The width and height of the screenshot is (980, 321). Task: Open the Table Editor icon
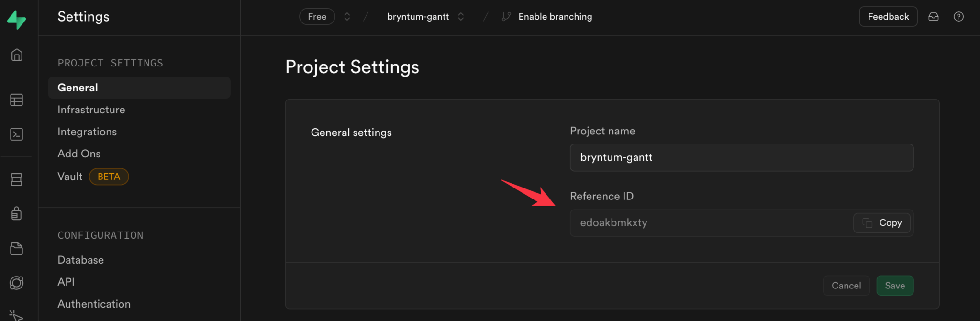pos(17,100)
